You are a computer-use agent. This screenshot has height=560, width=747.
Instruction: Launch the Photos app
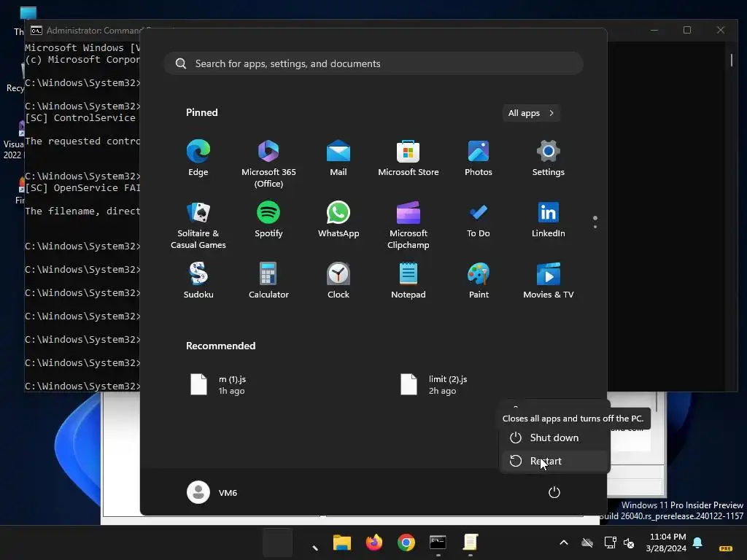pyautogui.click(x=479, y=158)
